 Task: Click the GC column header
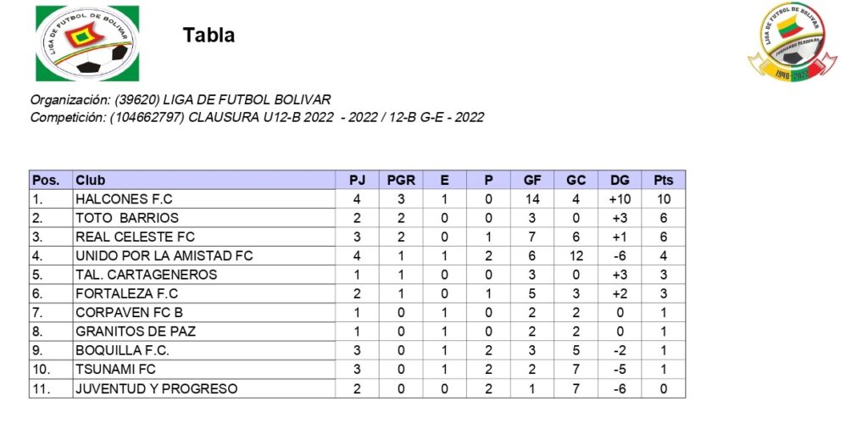[x=576, y=180]
